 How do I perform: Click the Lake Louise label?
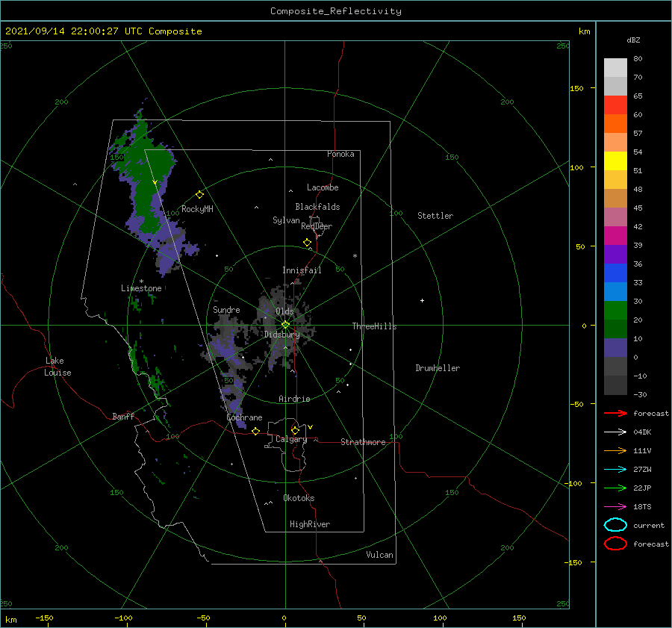click(x=57, y=367)
